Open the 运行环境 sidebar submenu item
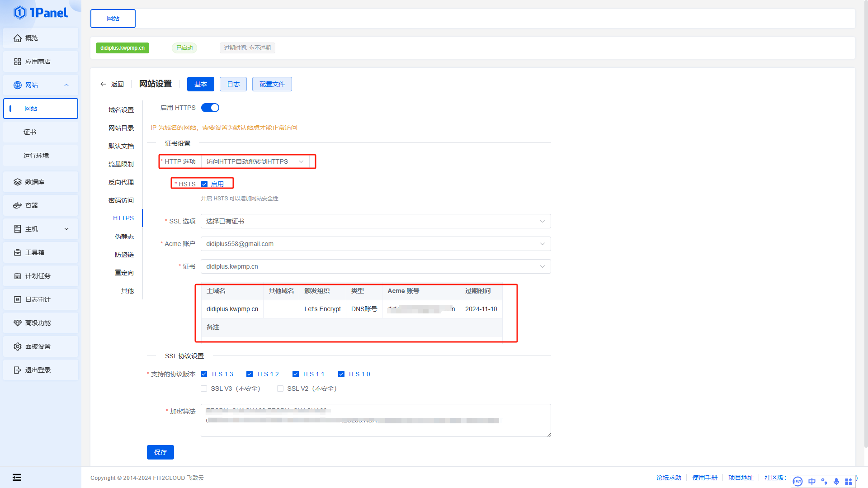The height and width of the screenshot is (488, 868). coord(41,156)
